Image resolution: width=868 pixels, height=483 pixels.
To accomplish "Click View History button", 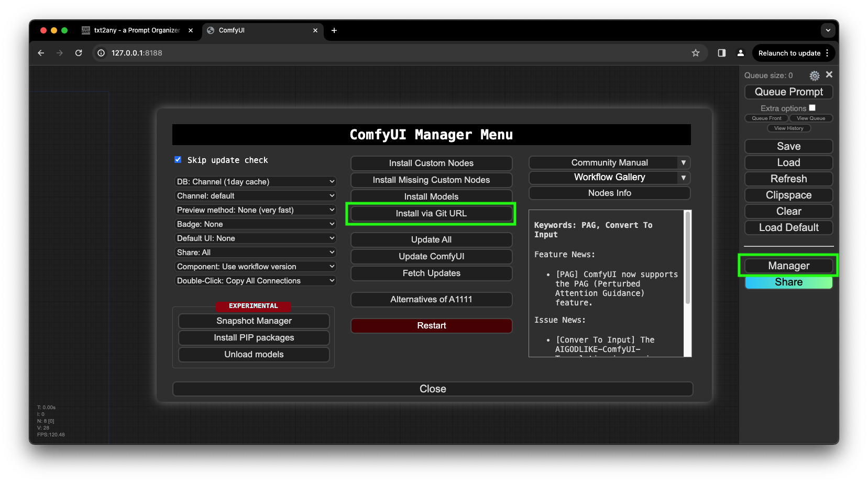I will 788,128.
